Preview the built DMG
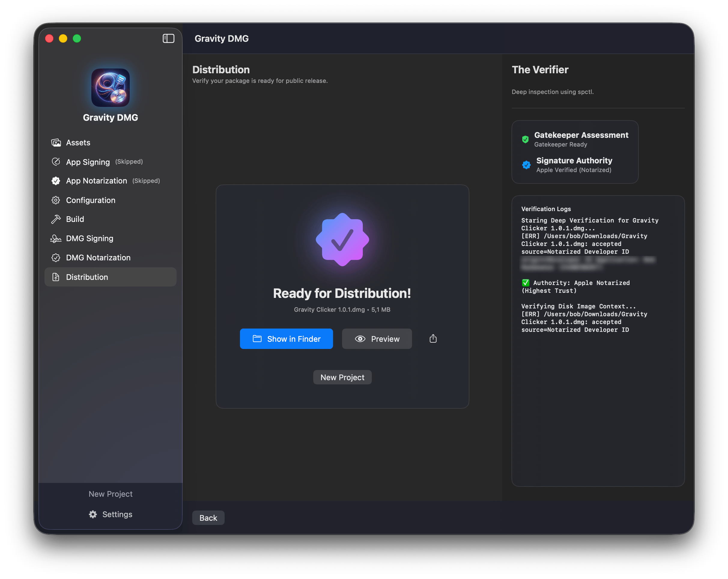Image resolution: width=728 pixels, height=579 pixels. coord(377,339)
